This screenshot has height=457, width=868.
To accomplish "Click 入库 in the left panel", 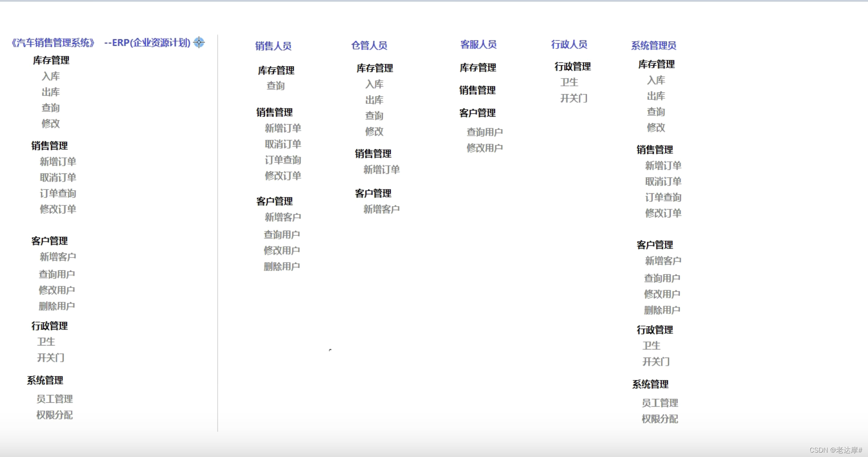I will click(x=51, y=76).
